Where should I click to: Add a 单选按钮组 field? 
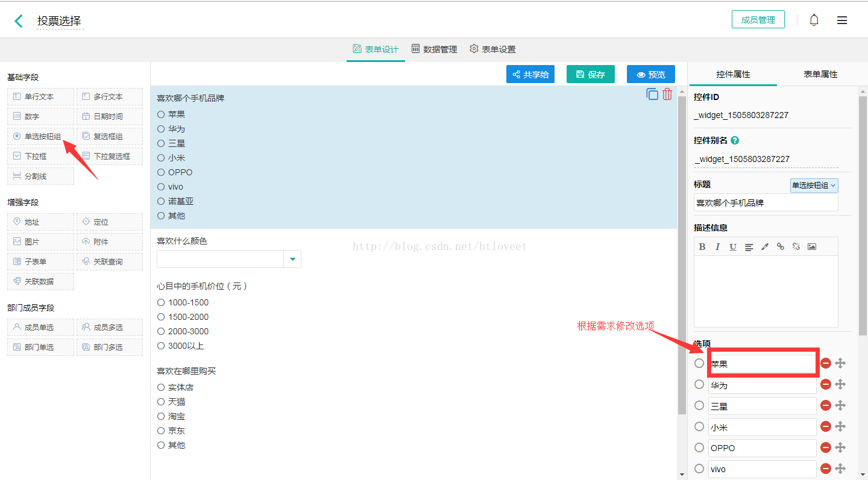coord(40,136)
